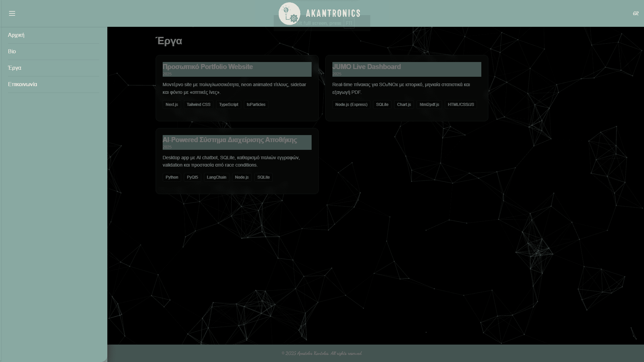The width and height of the screenshot is (644, 362).
Task: Select the Tailwind CSS tag
Action: pos(198,104)
